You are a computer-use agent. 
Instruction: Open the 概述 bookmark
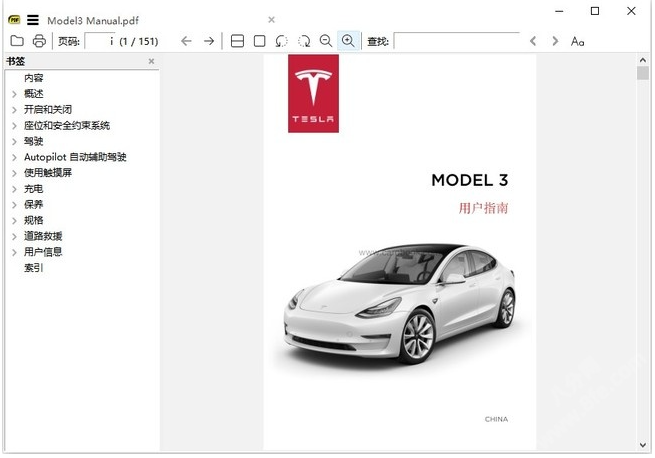33,94
